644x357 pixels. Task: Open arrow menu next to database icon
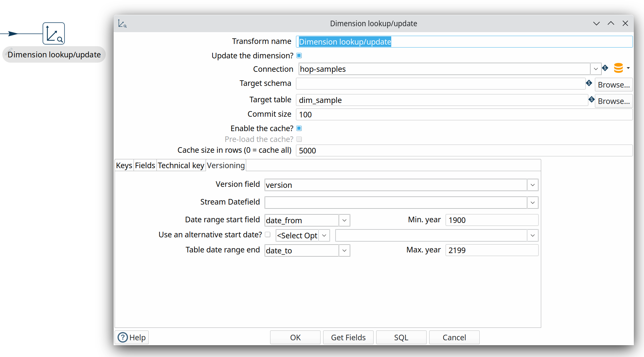click(628, 68)
